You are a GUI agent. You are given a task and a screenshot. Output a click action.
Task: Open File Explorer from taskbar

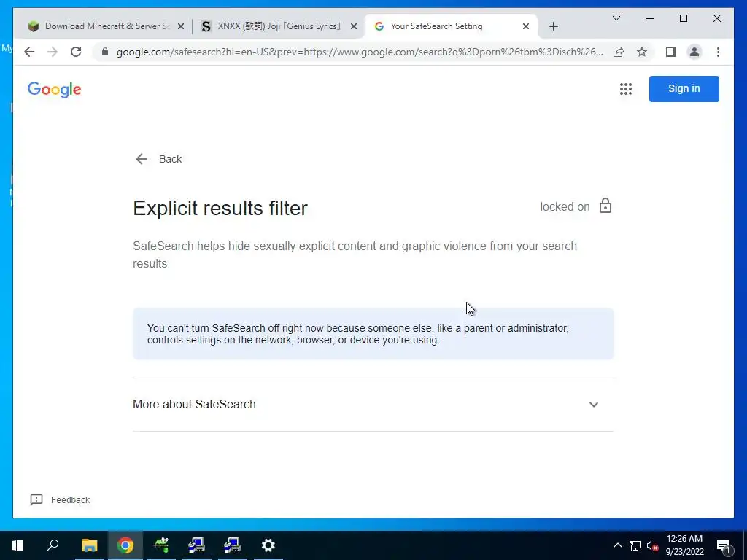[x=89, y=545]
